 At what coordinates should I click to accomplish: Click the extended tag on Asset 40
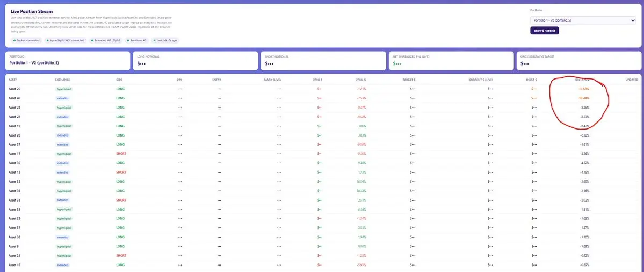62,98
